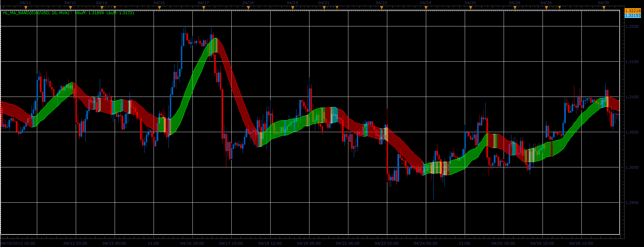
Task: Click the 04/12 day marker triangle
Action: pos(70,7)
